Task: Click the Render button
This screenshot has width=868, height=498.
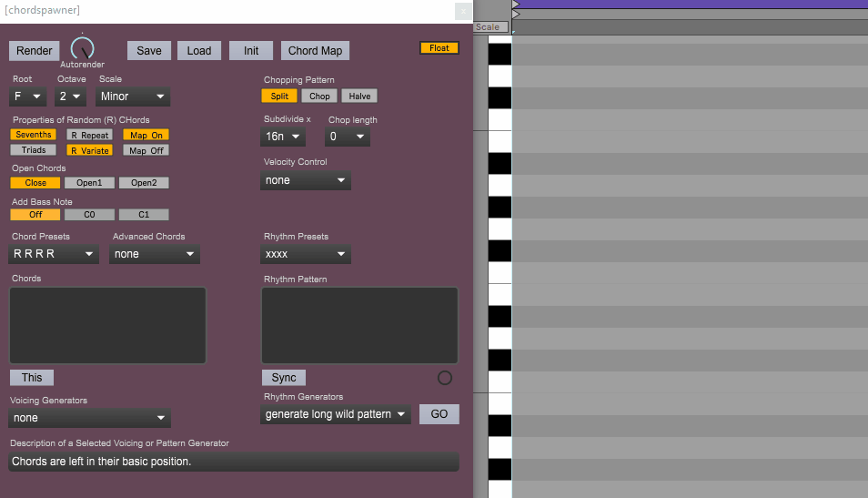Action: coord(34,50)
